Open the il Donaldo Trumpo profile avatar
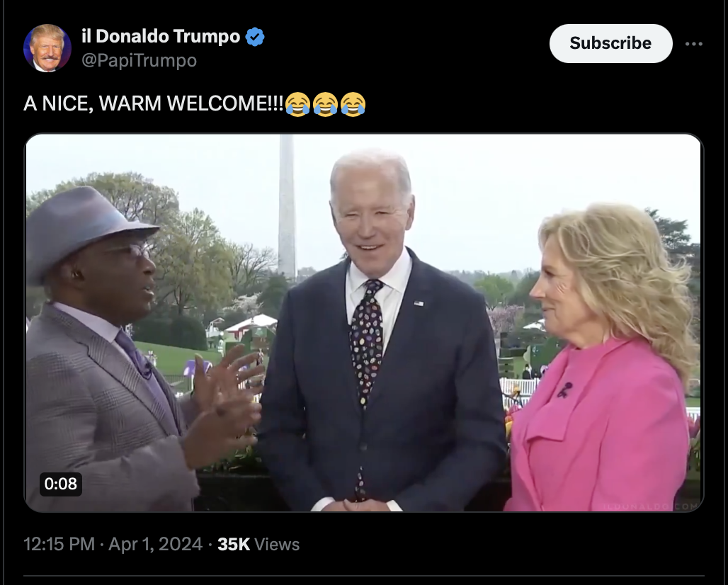Viewport: 728px width, 585px height. click(47, 48)
